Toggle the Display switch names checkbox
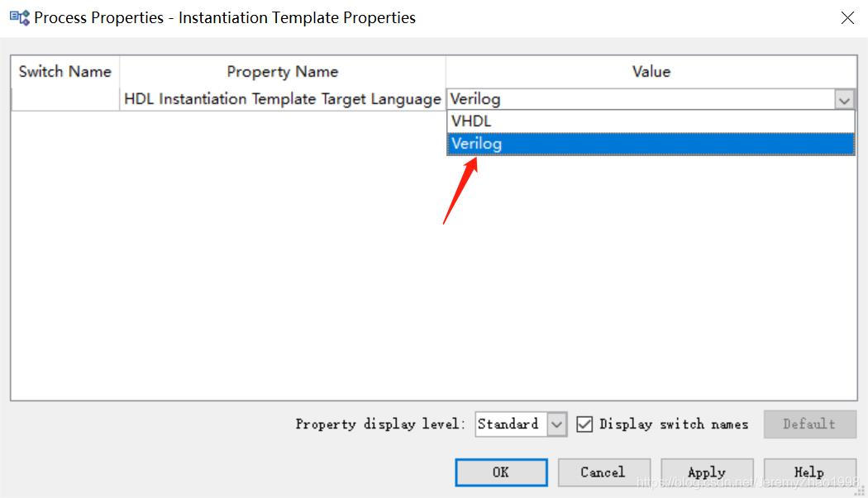 tap(585, 424)
